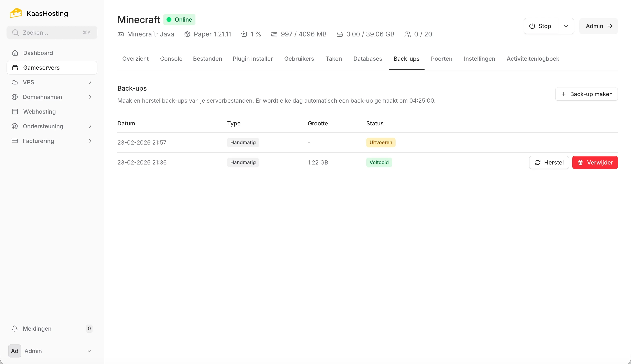Expand the Admin account menu at bottom
This screenshot has width=631, height=364.
tap(89, 351)
